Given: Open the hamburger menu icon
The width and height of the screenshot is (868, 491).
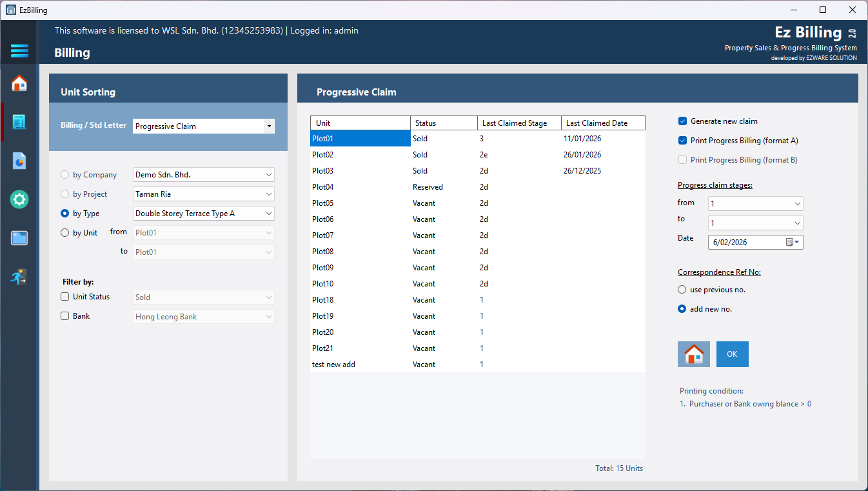Looking at the screenshot, I should [x=19, y=51].
